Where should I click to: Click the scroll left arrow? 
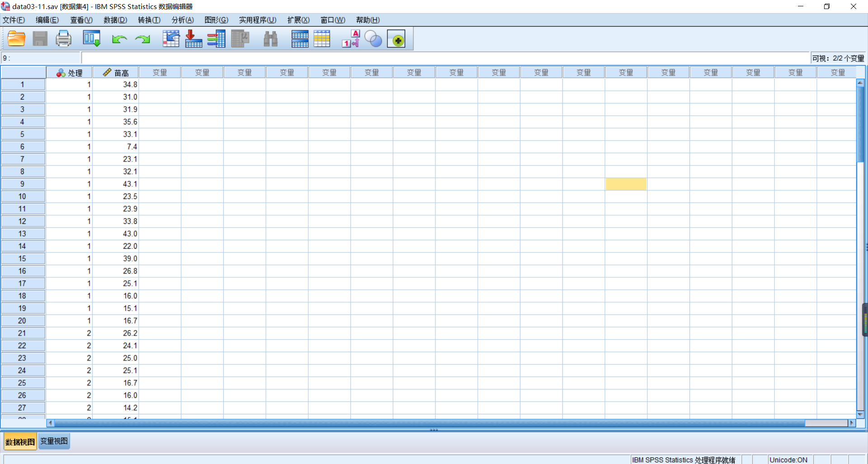pyautogui.click(x=51, y=423)
